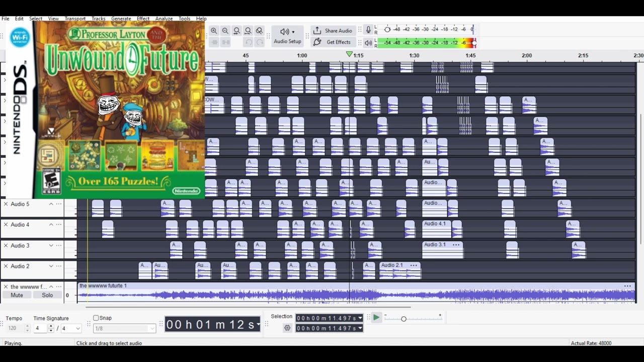
Task: Open the Tools menu
Action: [185, 19]
